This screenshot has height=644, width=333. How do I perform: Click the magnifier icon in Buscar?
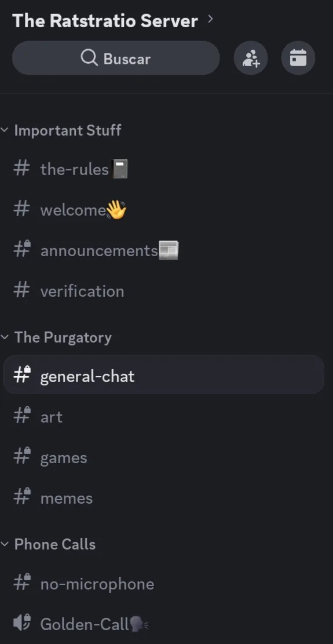(x=89, y=58)
